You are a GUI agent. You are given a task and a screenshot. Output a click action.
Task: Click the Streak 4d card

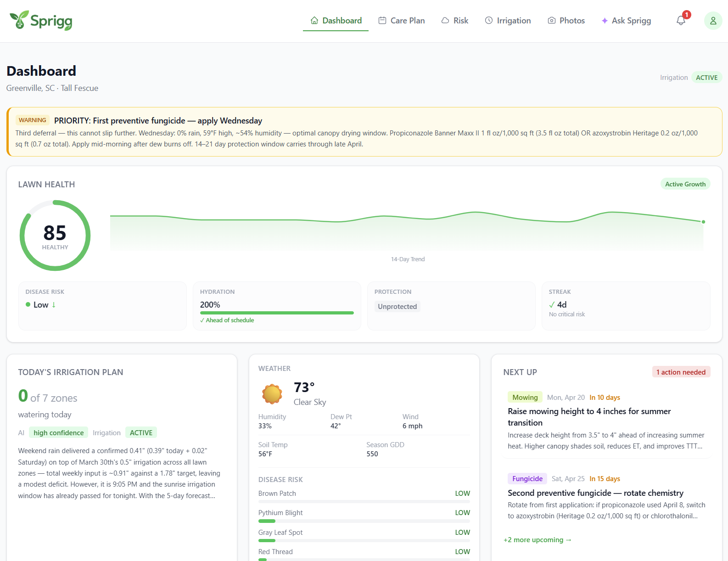626,306
